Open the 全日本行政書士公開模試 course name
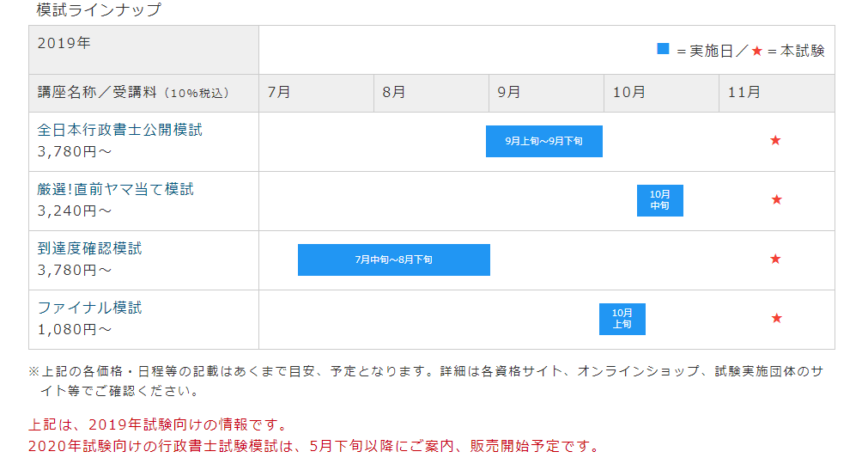Viewport: 868px width, 470px height. 120,130
